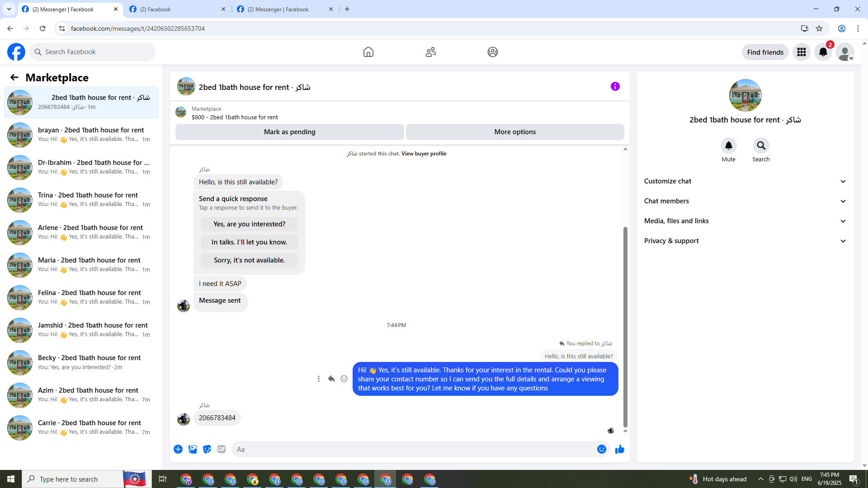
Task: Open more options dots beside sent message
Action: 319,379
